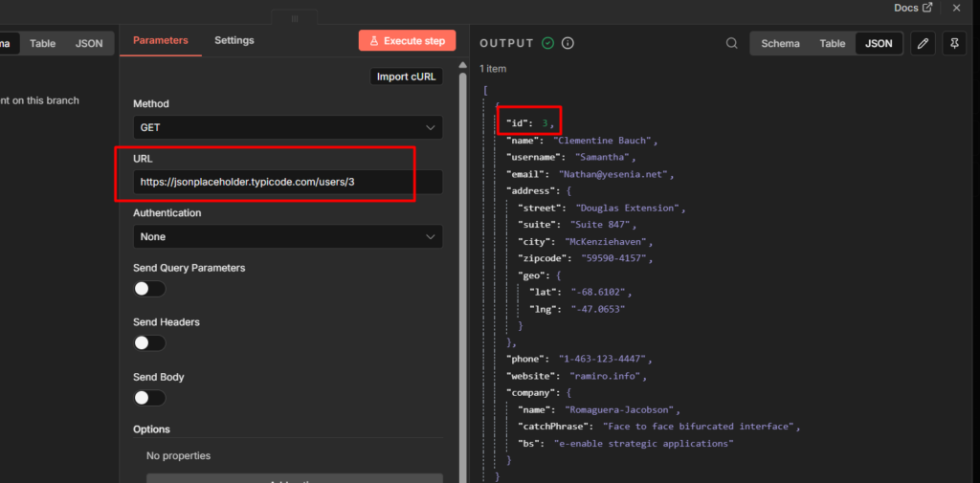
Task: Edit output with pencil icon
Action: (923, 43)
